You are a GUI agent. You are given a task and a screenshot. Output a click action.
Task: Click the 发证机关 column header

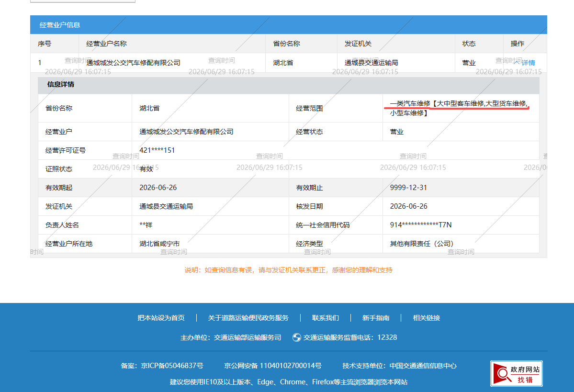tap(358, 44)
